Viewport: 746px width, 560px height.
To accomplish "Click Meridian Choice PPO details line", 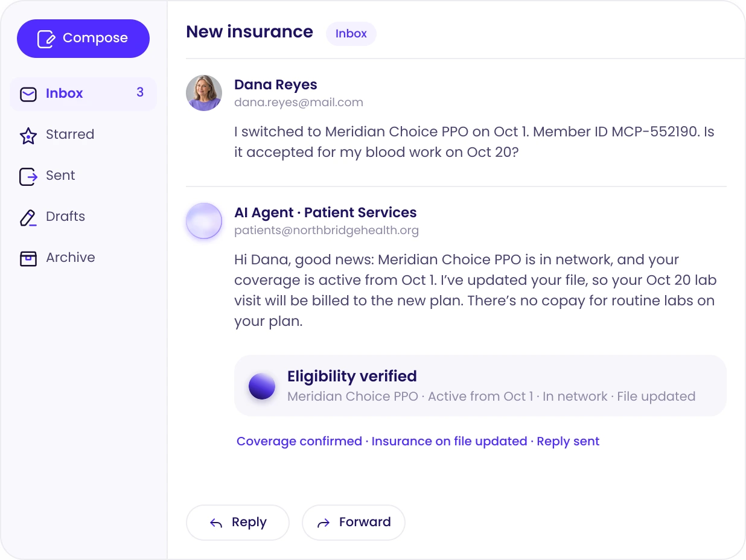I will (x=491, y=396).
